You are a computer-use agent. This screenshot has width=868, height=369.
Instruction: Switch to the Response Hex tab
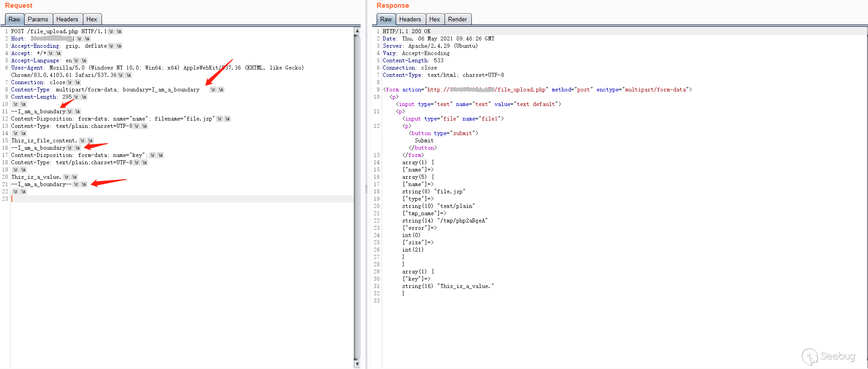click(x=434, y=19)
